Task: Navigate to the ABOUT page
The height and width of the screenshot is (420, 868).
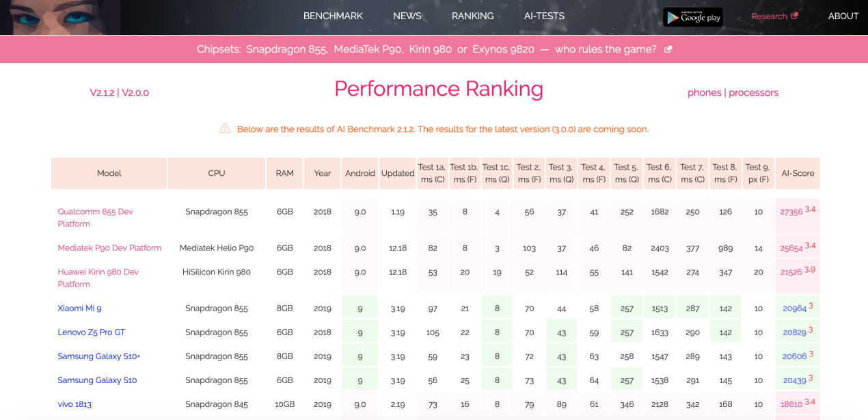Action: pyautogui.click(x=843, y=16)
